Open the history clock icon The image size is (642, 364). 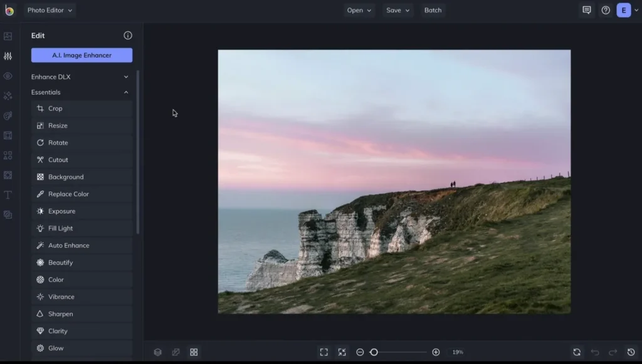631,352
